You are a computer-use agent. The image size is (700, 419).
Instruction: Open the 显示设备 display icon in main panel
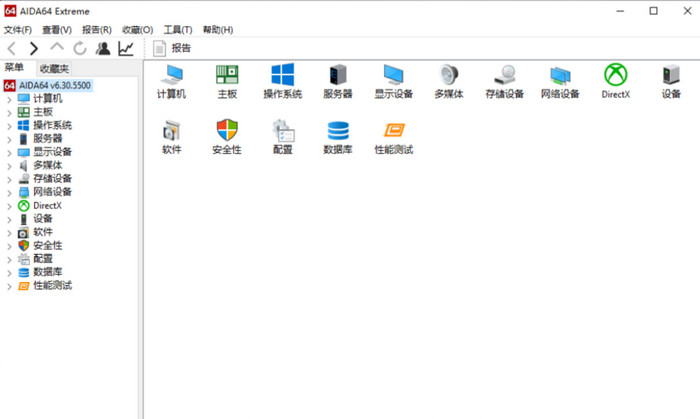tap(393, 81)
